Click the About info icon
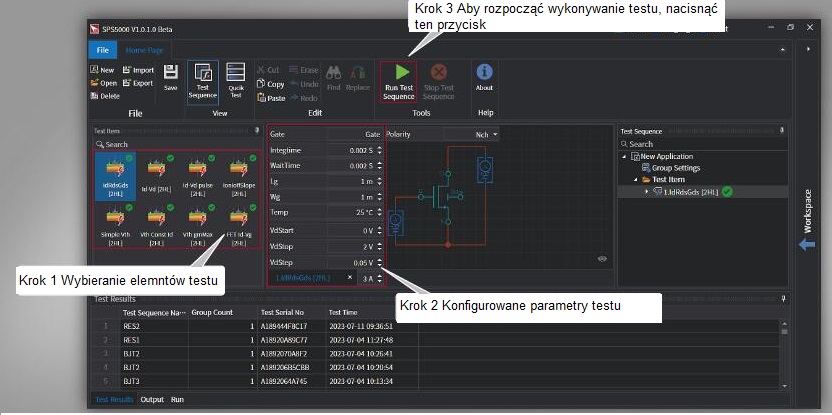Image resolution: width=832 pixels, height=415 pixels. point(484,72)
